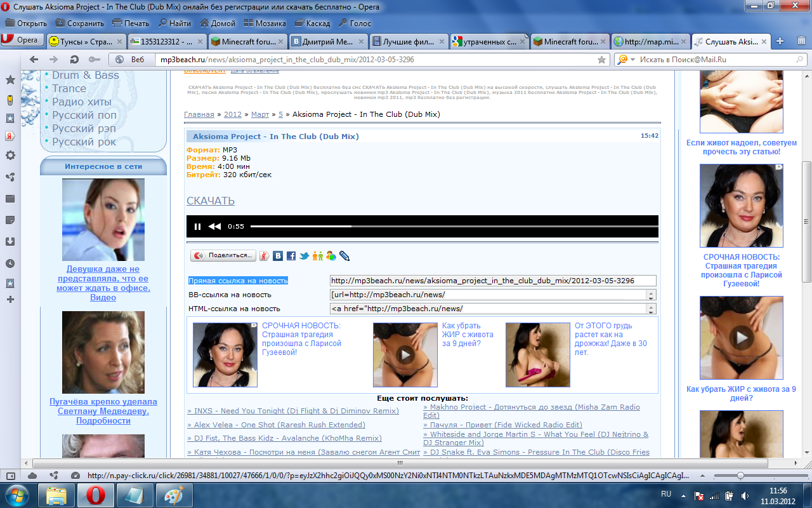Open Opera Link cloud icon in status bar

coord(32,475)
